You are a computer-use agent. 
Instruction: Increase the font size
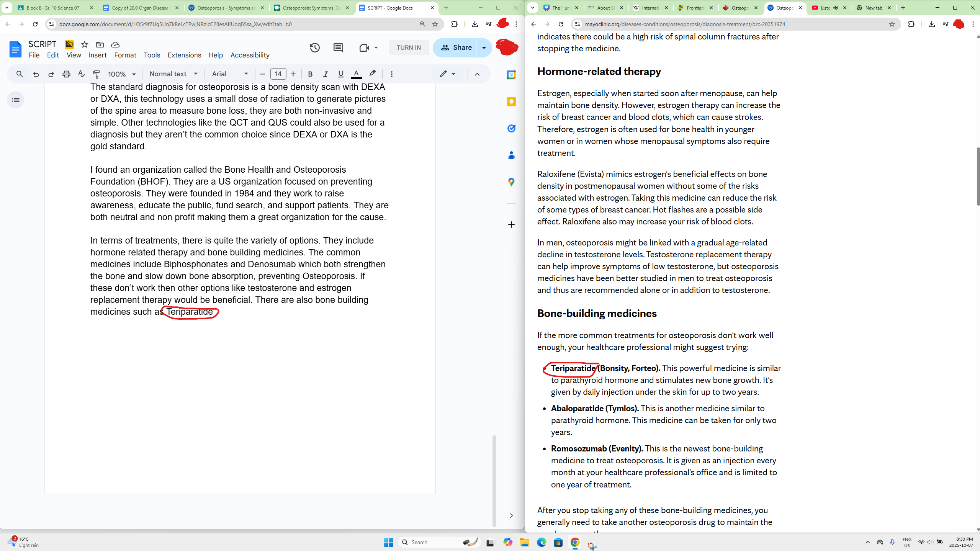(x=293, y=74)
